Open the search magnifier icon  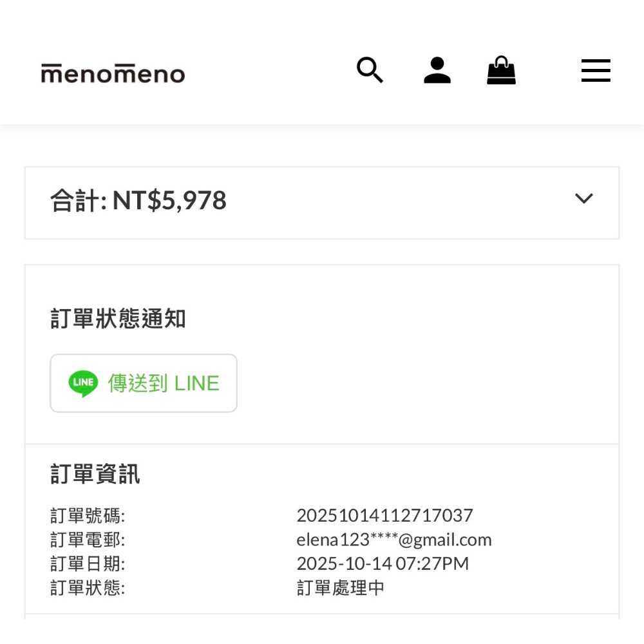[x=370, y=70]
